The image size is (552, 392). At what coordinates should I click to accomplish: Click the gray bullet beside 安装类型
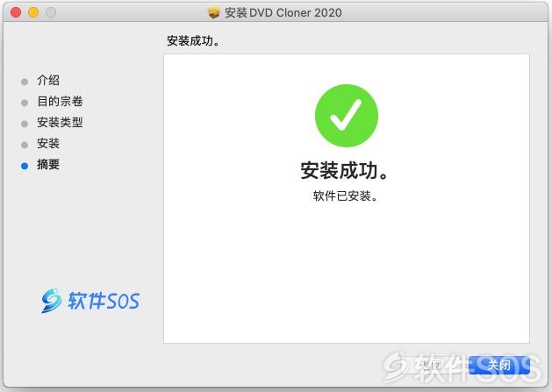pyautogui.click(x=25, y=124)
